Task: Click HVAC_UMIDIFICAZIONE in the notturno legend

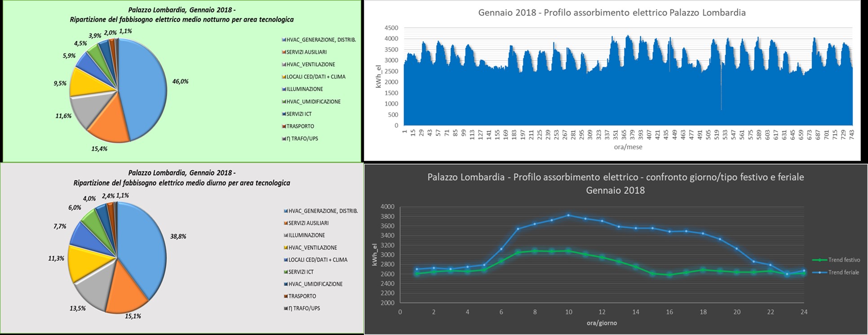Action: click(x=311, y=102)
